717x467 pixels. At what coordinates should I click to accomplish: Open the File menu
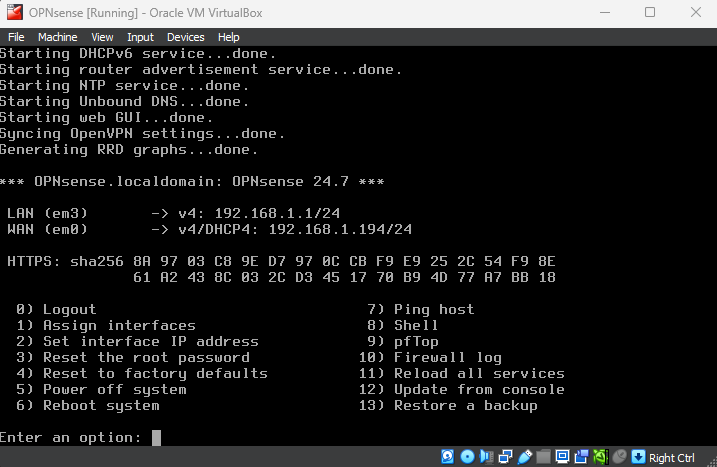[16, 37]
